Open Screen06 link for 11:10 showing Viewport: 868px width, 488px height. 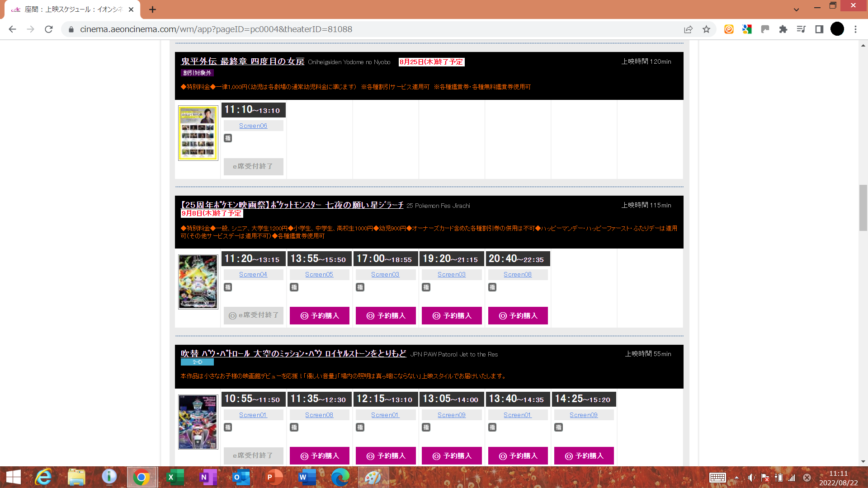click(253, 126)
